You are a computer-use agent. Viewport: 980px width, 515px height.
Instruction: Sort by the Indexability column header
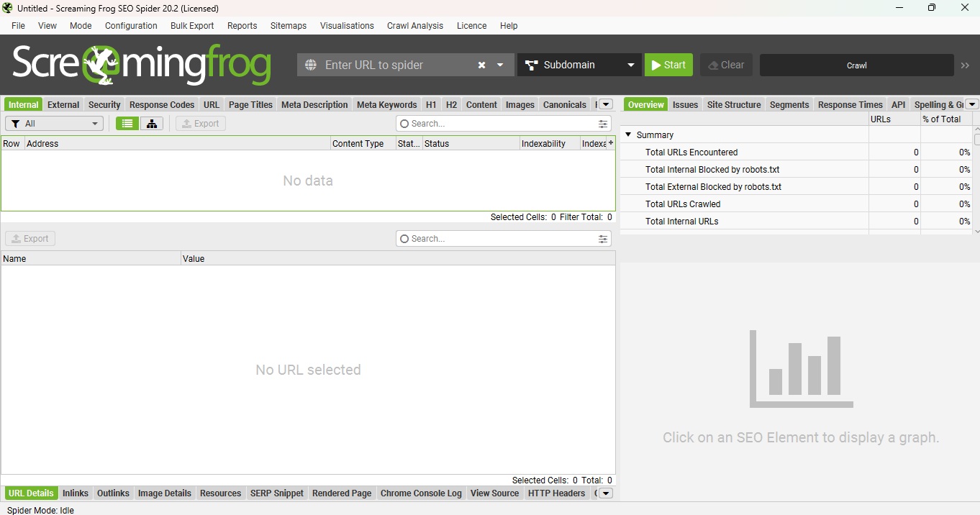click(x=550, y=144)
